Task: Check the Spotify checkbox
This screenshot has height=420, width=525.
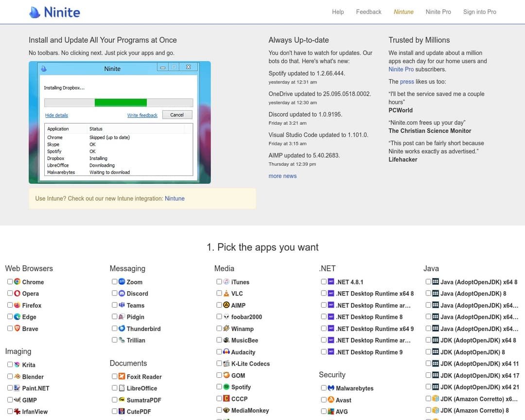Action: click(219, 387)
